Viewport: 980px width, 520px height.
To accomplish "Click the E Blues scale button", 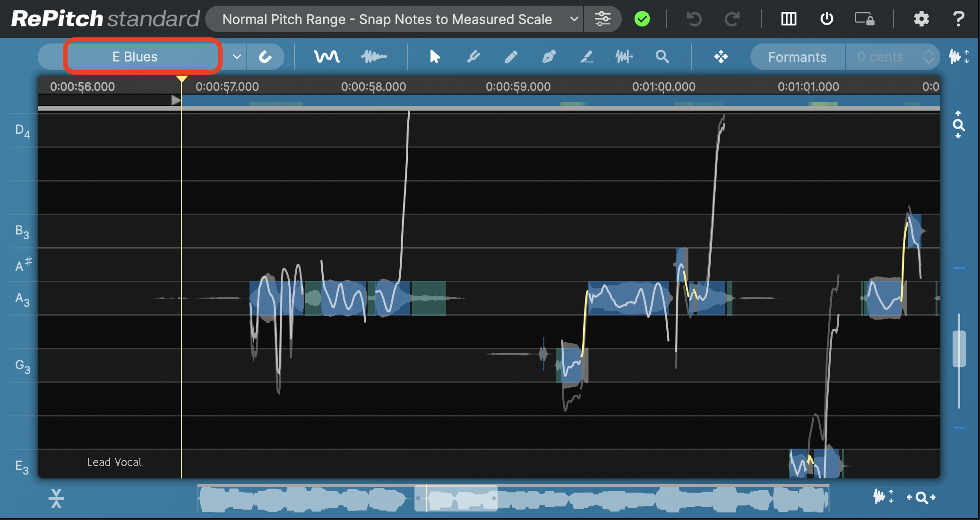I will [x=142, y=57].
